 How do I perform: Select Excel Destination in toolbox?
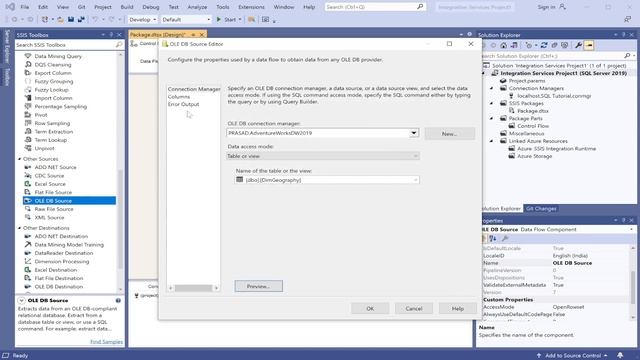point(56,270)
